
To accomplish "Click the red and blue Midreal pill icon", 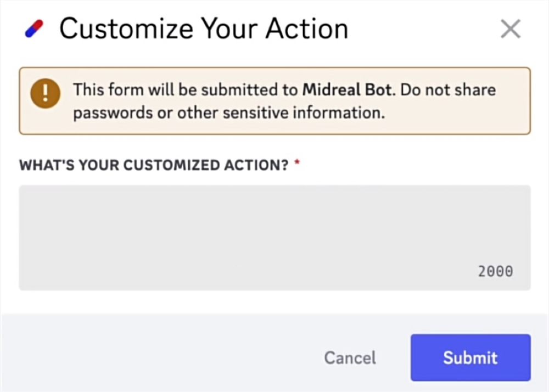I will coord(34,29).
